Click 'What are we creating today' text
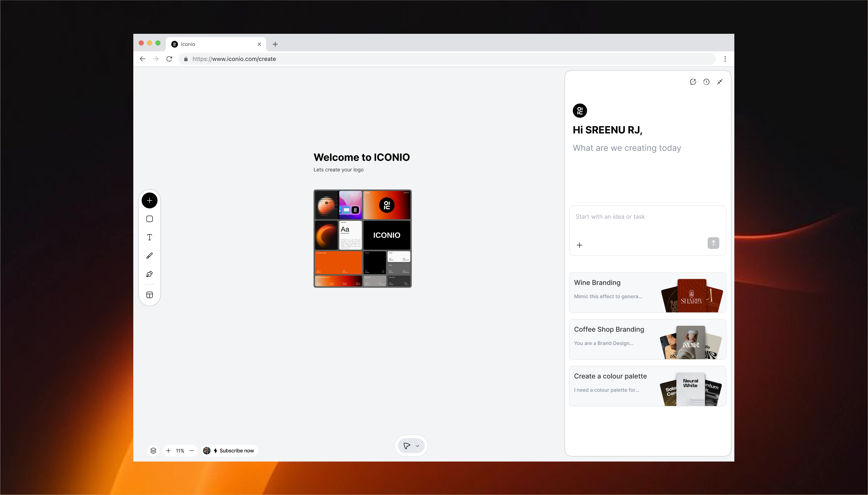Screen dimensions: 868x495 [627, 148]
